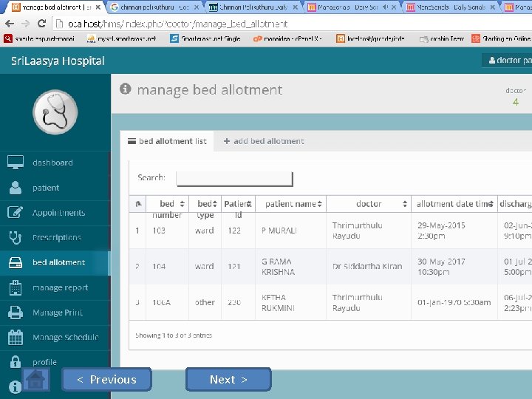
Task: Click the SriLaasya Hospital title link
Action: (x=58, y=61)
